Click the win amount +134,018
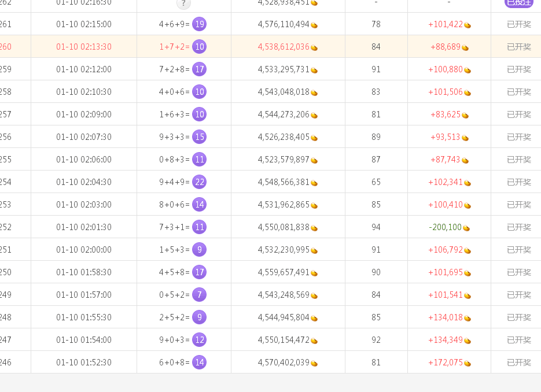 [x=446, y=317]
